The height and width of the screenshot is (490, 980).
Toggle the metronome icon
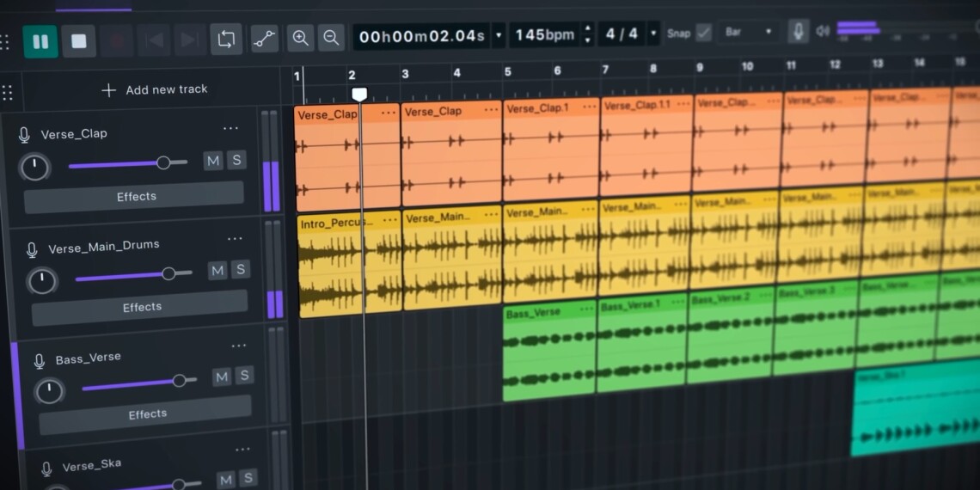[799, 32]
